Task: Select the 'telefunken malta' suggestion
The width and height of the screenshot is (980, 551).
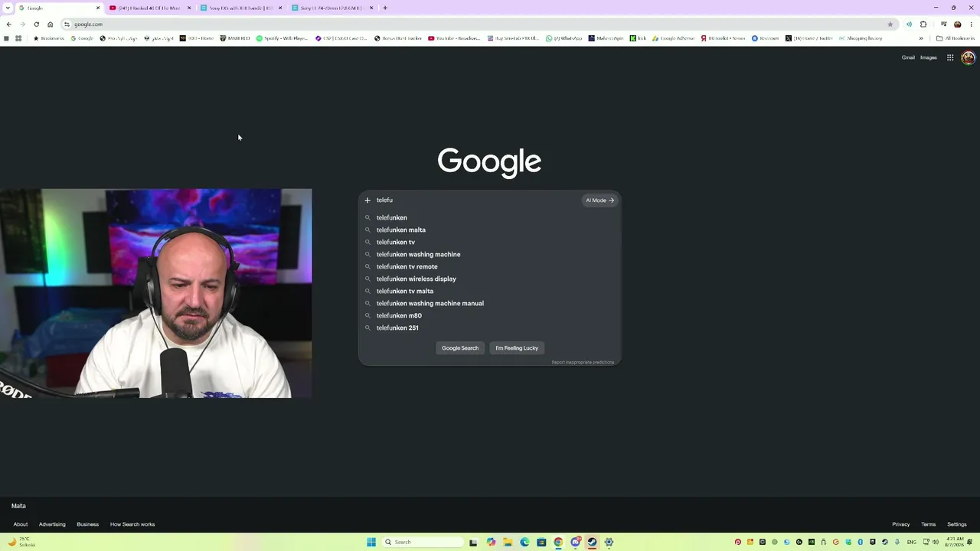Action: click(490, 230)
